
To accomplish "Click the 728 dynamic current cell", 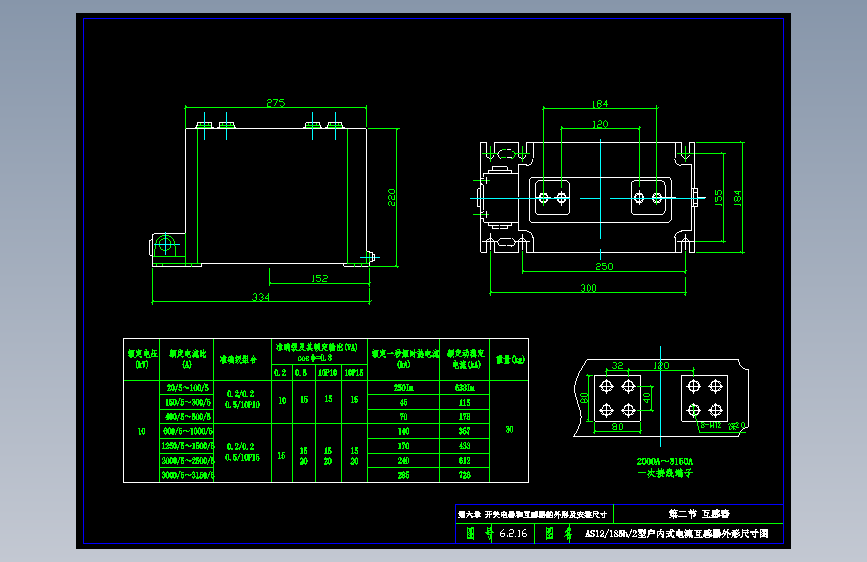I will coord(464,475).
